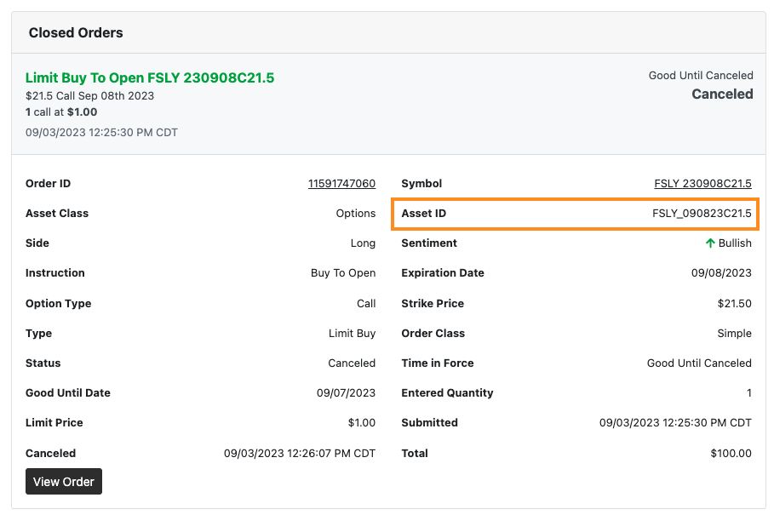The height and width of the screenshot is (532, 774).
Task: Open the Order ID 11591747060 link
Action: 341,184
